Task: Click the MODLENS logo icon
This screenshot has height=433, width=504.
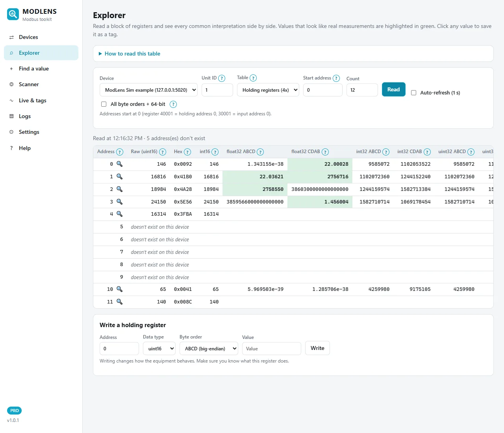Action: (x=13, y=15)
